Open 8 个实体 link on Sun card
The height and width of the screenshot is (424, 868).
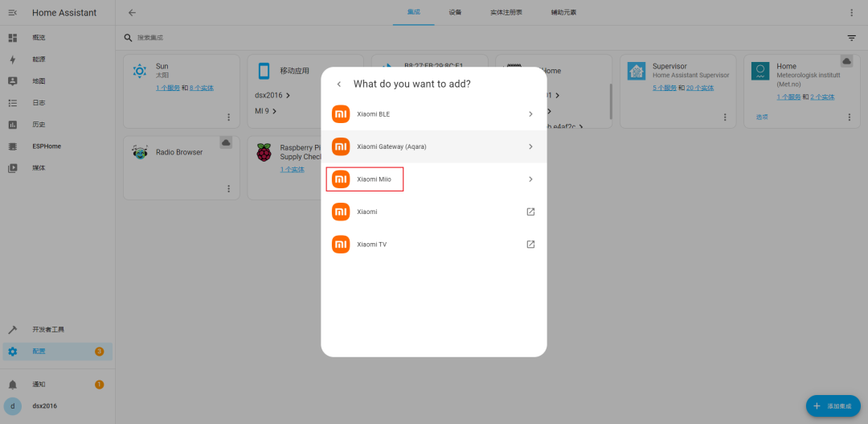[202, 89]
